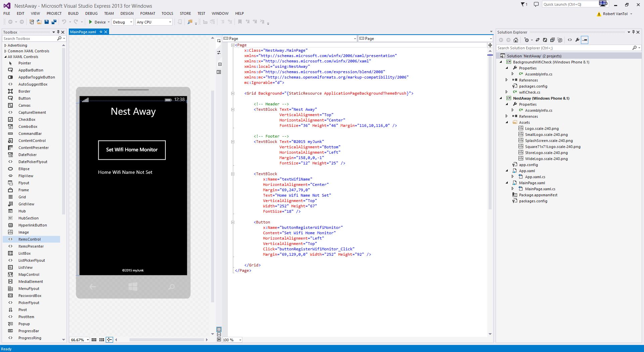
Task: Expand wifiCheck.cs node
Action: [507, 92]
